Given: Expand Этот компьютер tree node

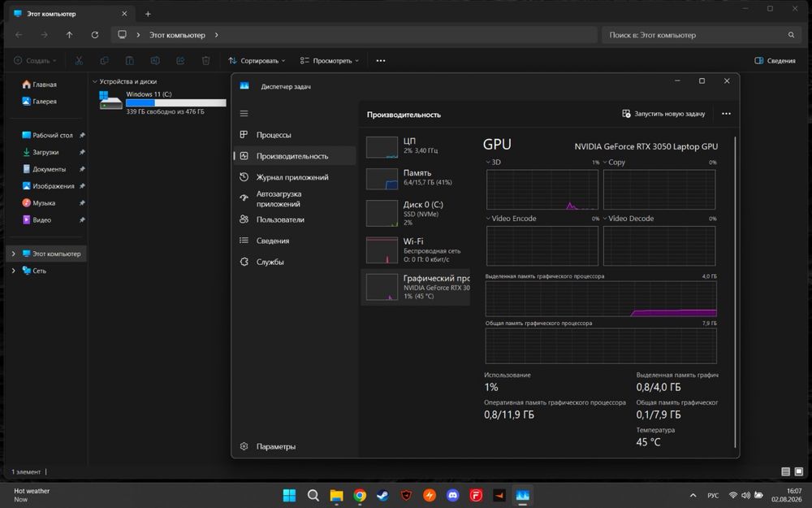Looking at the screenshot, I should 14,254.
